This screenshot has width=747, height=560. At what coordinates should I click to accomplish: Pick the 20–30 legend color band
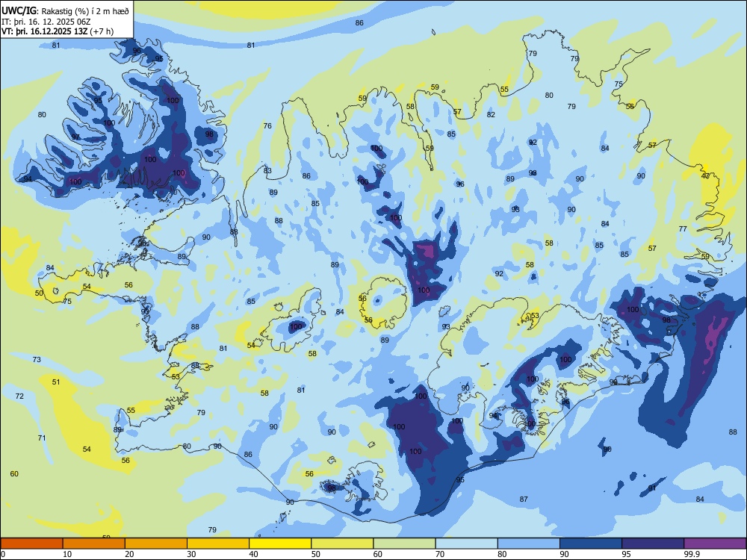pyautogui.click(x=156, y=544)
